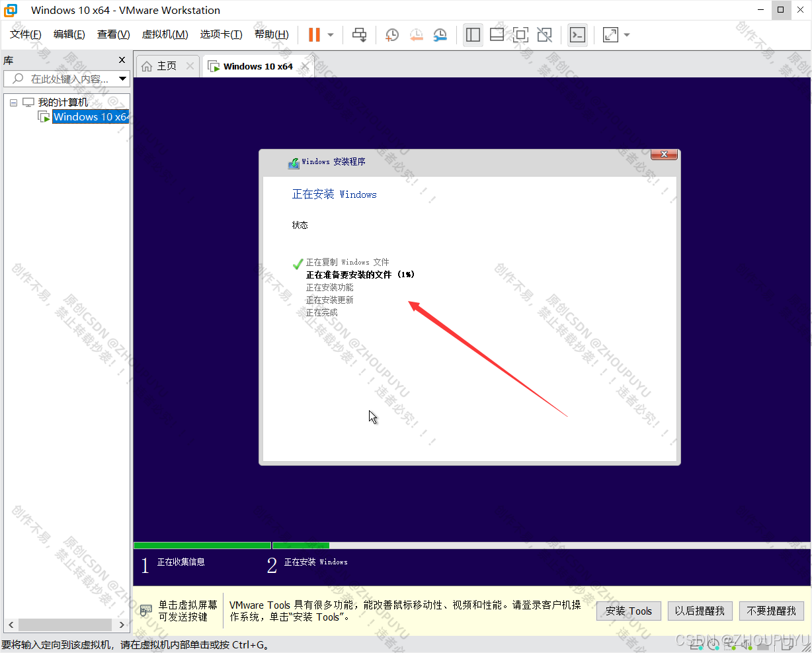This screenshot has height=653, width=812.
Task: Click the 正在安装 Windows heading in dialog
Action: 335,195
